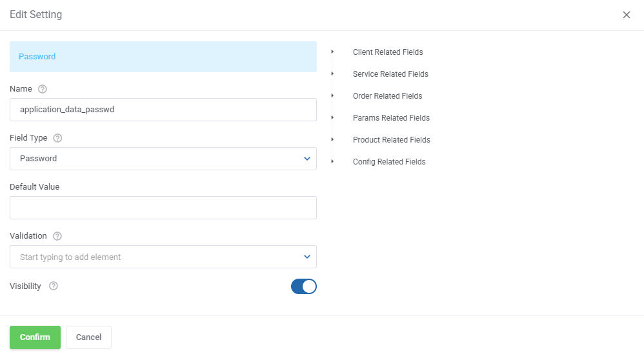Viewport: 644px width, 358px height.
Task: Click the Visibility help question mark icon
Action: [x=54, y=286]
